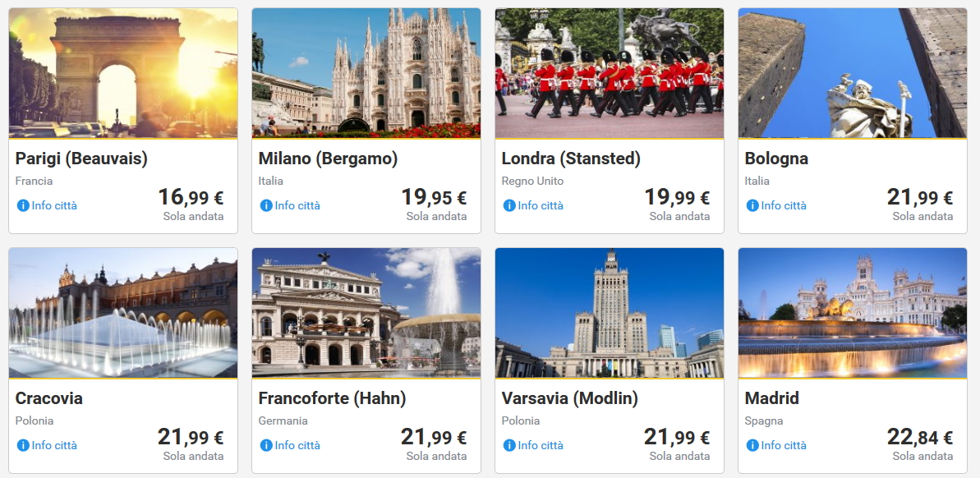This screenshot has height=478, width=980.
Task: Click the Cracovia destination title
Action: pyautogui.click(x=49, y=398)
